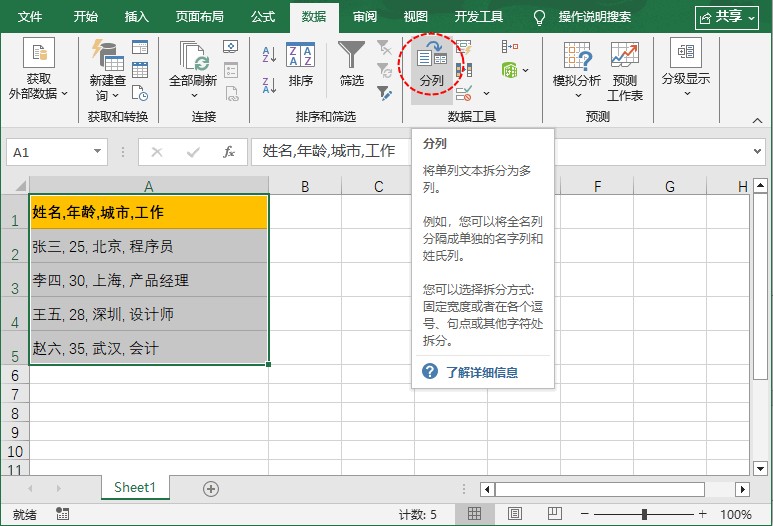Click the connection Properties icon

pos(230,70)
